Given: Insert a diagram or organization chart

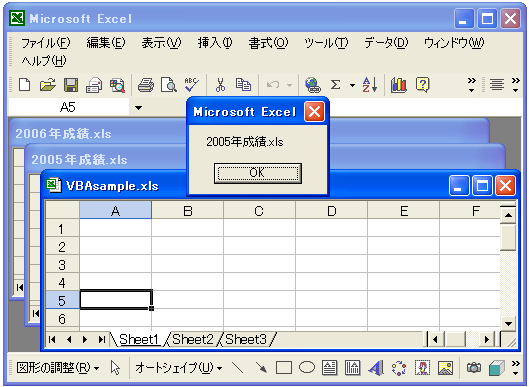Looking at the screenshot, I should 399,368.
